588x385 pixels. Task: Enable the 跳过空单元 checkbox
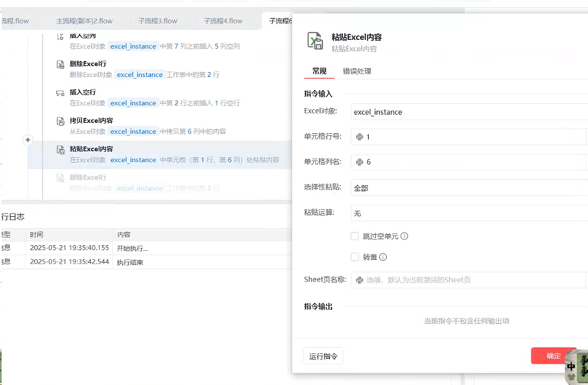pyautogui.click(x=355, y=236)
